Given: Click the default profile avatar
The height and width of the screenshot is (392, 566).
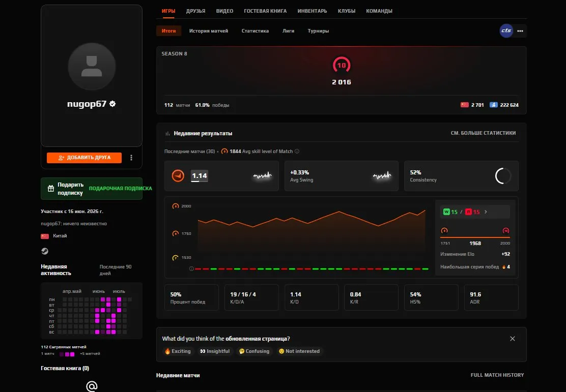Looking at the screenshot, I should (92, 67).
